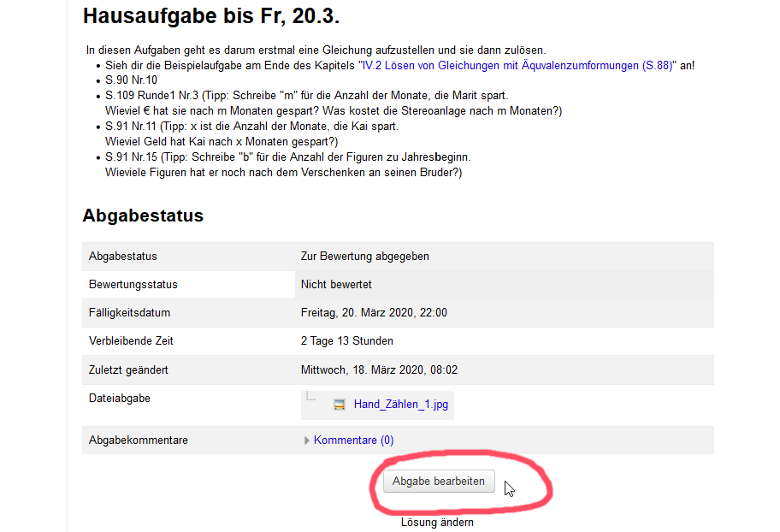Select the S.90 Nr.10 bullet item
The height and width of the screenshot is (532, 780).
click(131, 80)
